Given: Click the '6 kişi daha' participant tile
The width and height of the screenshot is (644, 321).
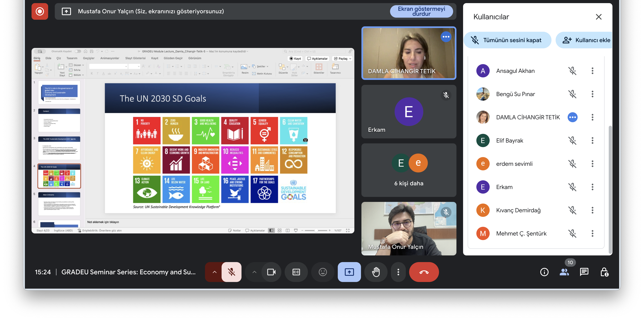Looking at the screenshot, I should [x=409, y=170].
